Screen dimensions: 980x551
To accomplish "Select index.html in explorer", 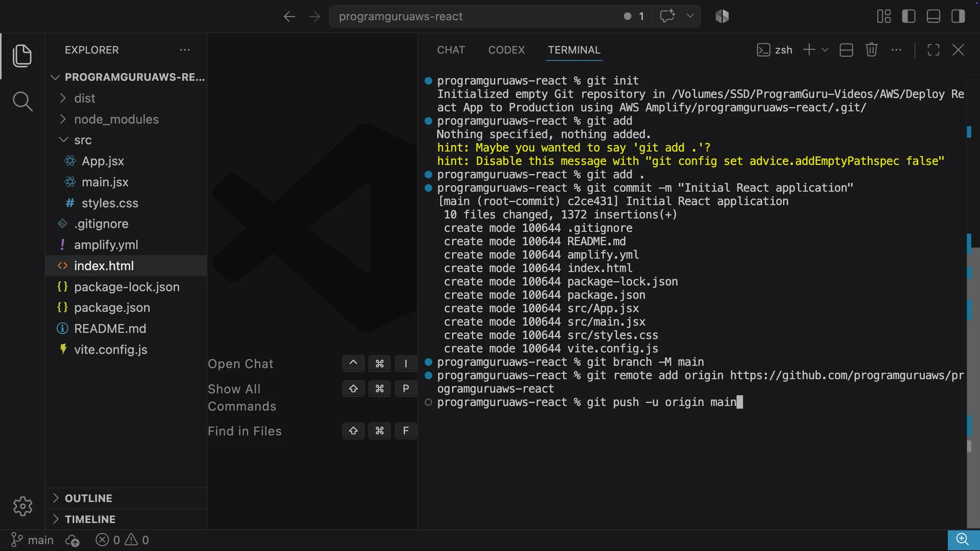I will pyautogui.click(x=126, y=266).
